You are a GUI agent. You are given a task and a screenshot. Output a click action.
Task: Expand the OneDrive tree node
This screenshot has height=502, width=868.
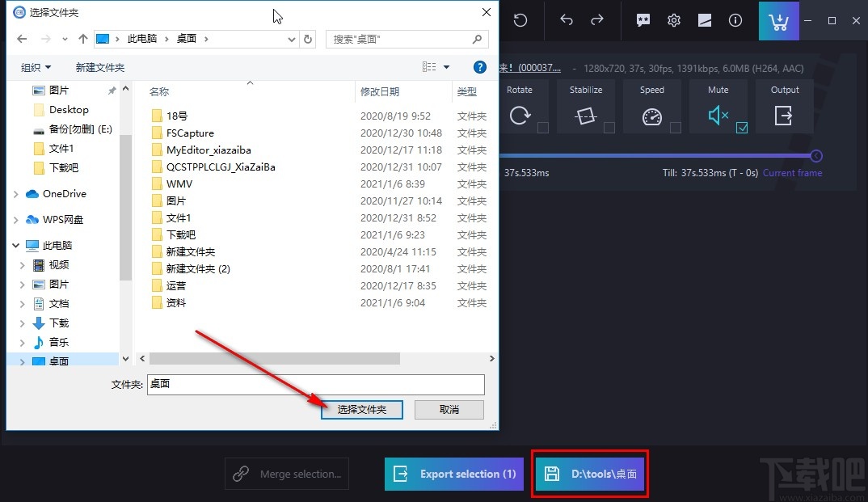[x=15, y=193]
